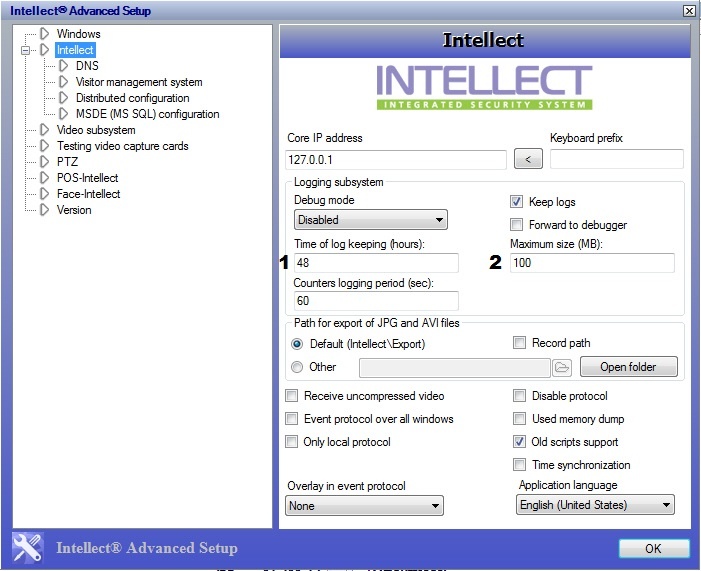Collapse the Intellect tree node
This screenshot has width=701, height=571.
[x=25, y=50]
